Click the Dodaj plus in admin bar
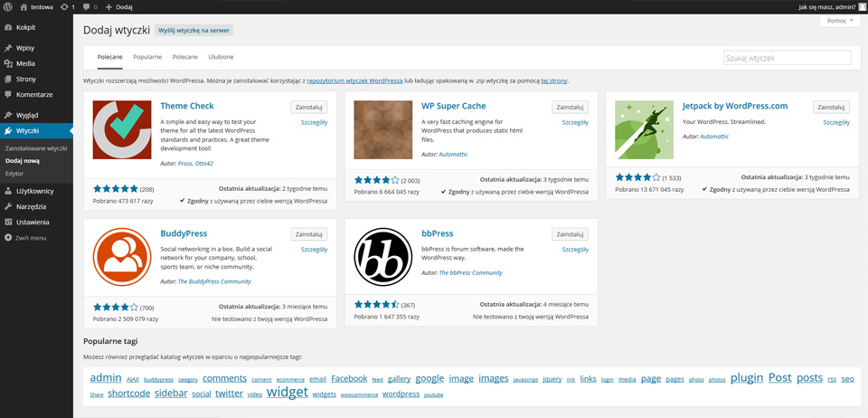Viewport: 868px width, 418px height. point(108,7)
